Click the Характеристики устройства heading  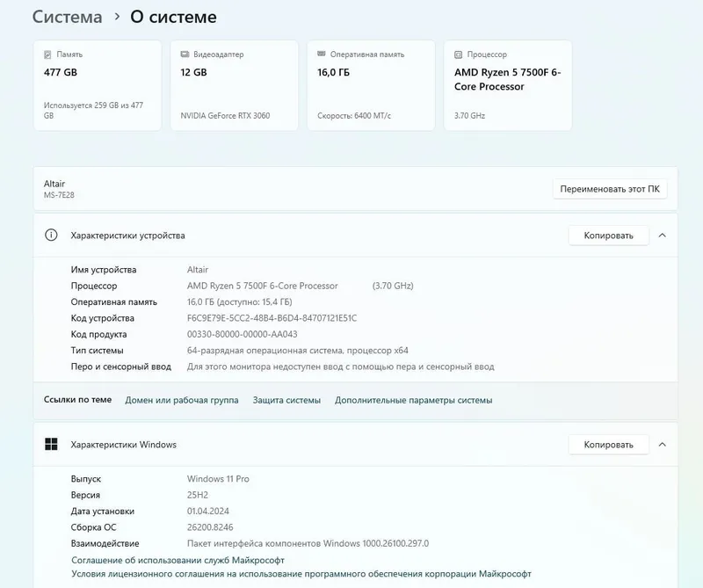pyautogui.click(x=127, y=236)
